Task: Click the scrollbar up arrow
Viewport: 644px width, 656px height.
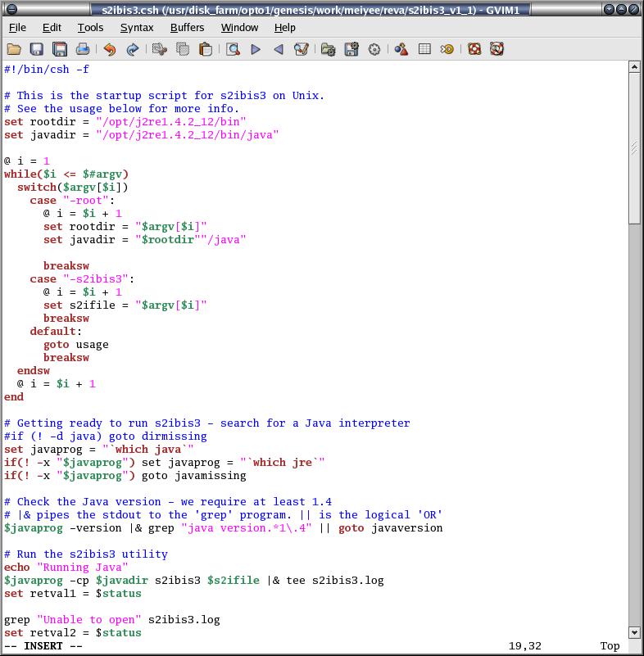Action: click(634, 67)
